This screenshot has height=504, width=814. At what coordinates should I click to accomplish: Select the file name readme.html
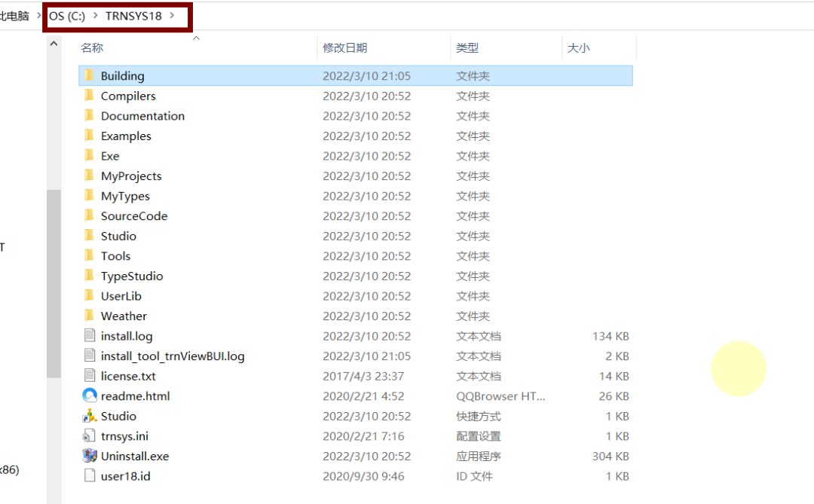coord(135,396)
